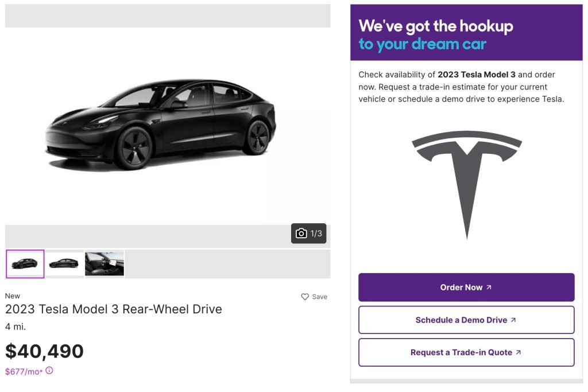Click the arrow icon on Schedule a Demo Drive
This screenshot has width=588, height=392.
513,320
